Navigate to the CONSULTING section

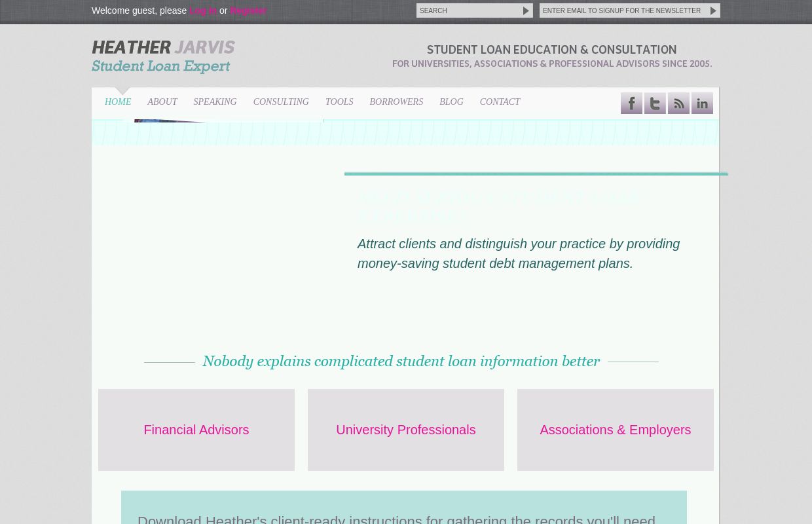(x=281, y=102)
